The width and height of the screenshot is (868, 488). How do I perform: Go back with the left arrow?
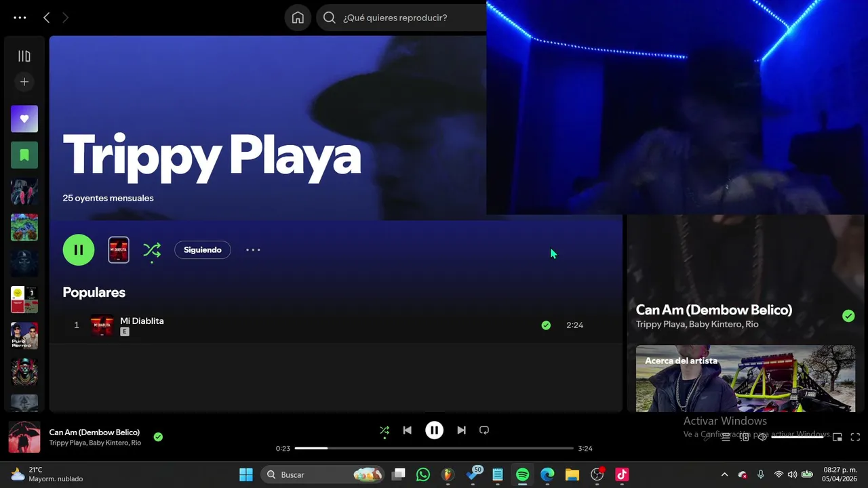pyautogui.click(x=46, y=18)
